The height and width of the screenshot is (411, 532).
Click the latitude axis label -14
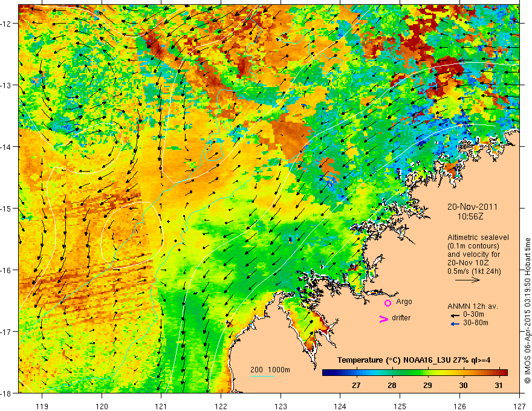[x=6, y=147]
